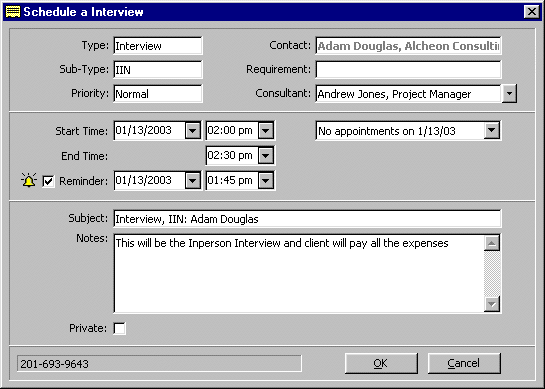Click into the Subject text field
Viewport: 545px width, 389px height.
coord(307,219)
